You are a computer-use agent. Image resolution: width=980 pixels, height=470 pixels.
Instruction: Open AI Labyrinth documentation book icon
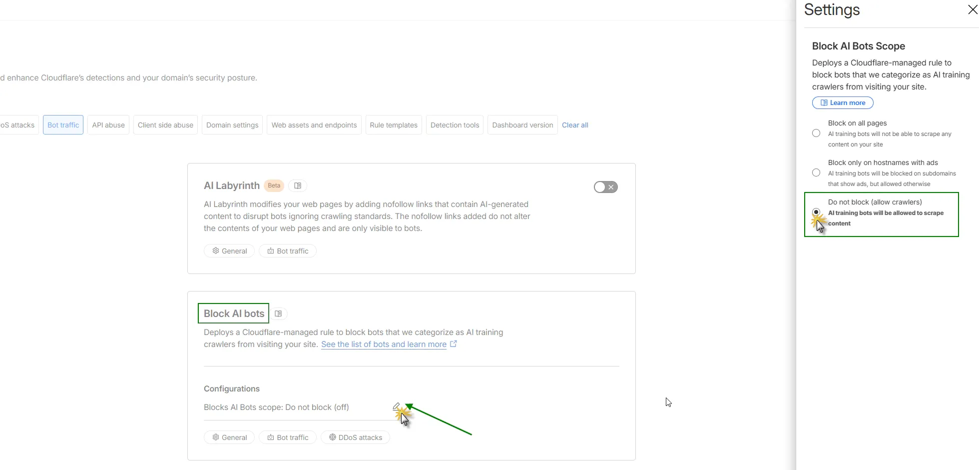[297, 185]
